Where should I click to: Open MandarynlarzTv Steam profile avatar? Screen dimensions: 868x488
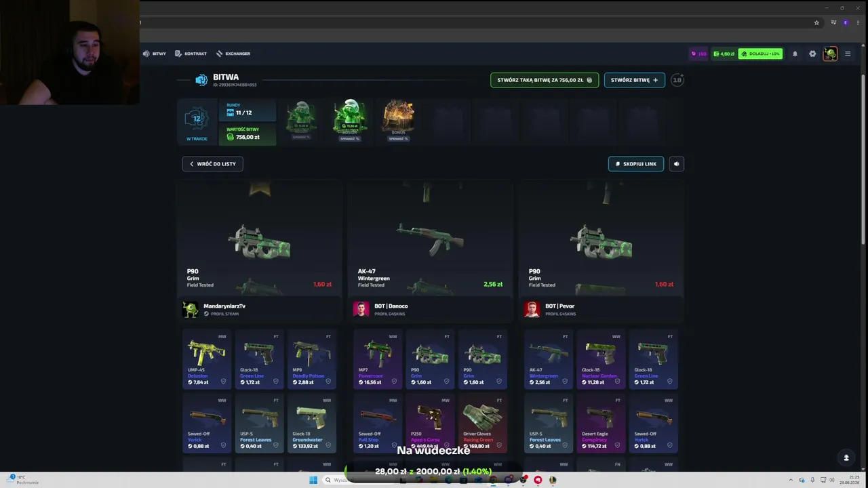click(191, 309)
